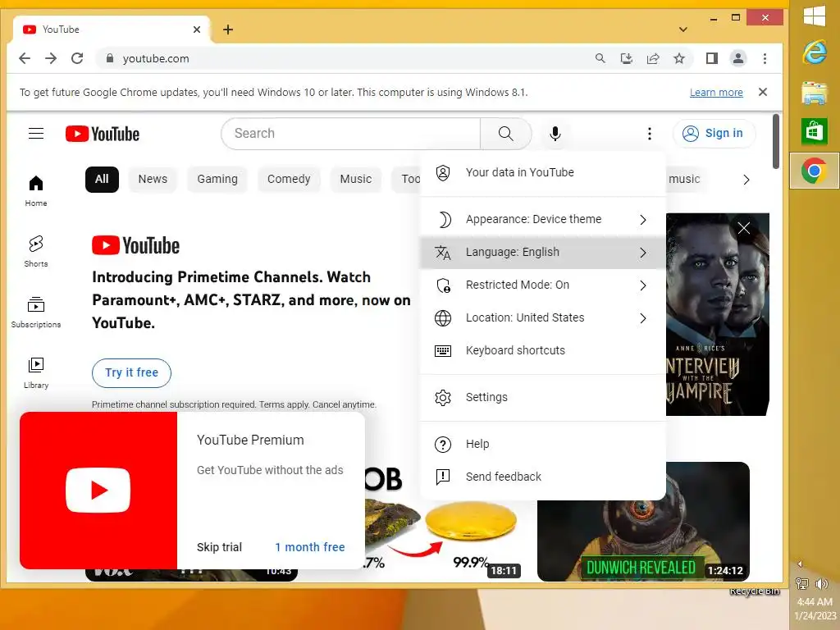Open Library in the sidebar
The image size is (840, 630).
tap(36, 373)
